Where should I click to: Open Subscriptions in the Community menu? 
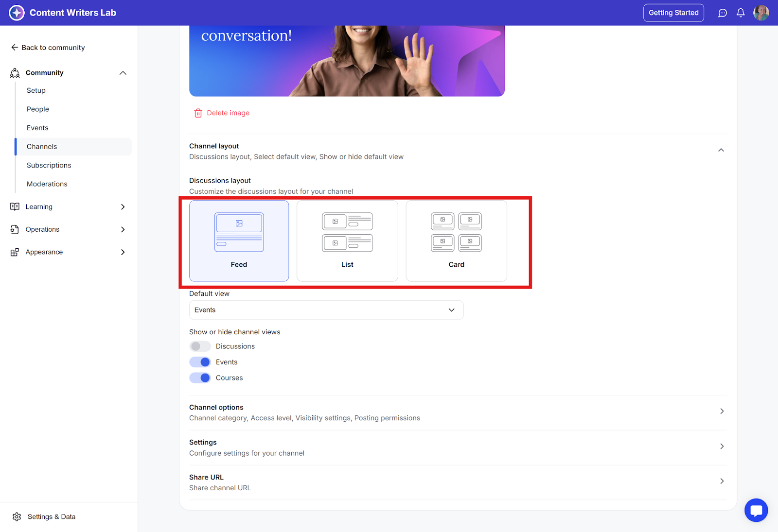pos(49,166)
